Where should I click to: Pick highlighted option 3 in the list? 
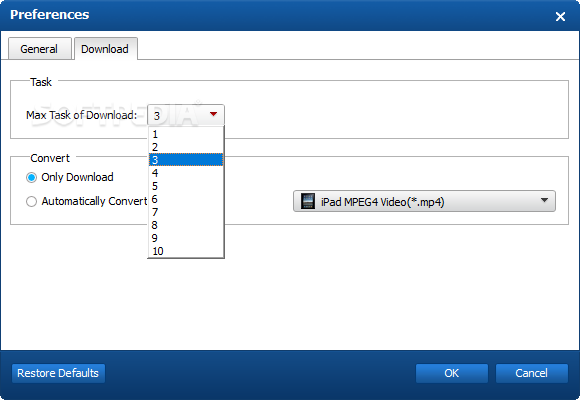(186, 160)
